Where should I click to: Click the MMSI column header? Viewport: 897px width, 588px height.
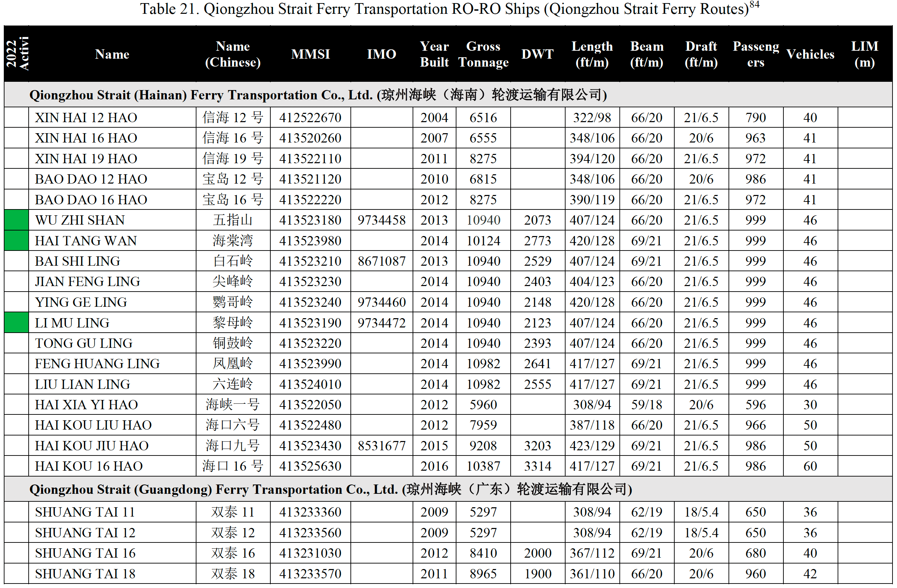[310, 54]
